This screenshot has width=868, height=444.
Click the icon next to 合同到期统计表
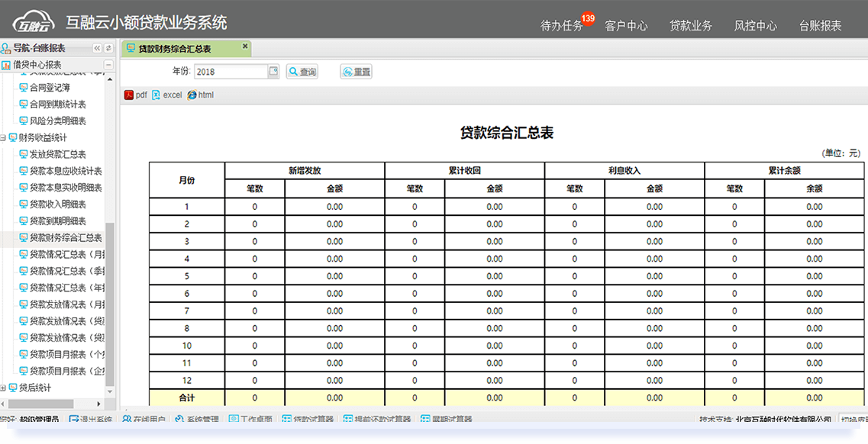pos(23,104)
